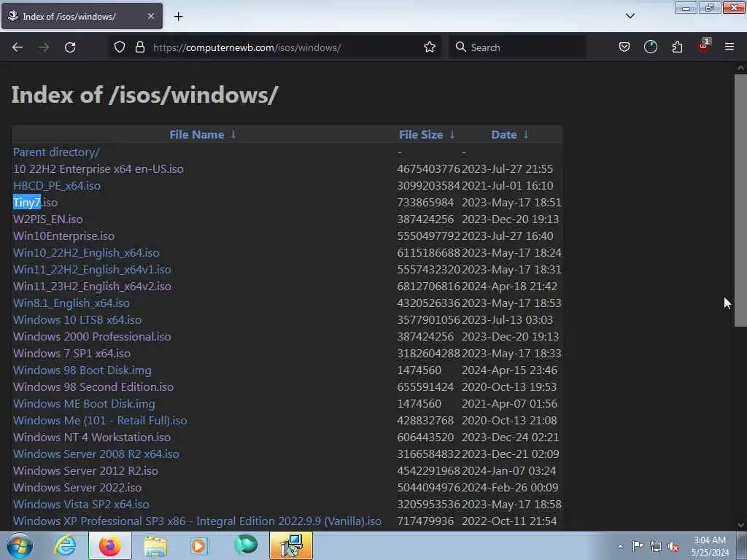Open Windows Explorer from taskbar
The width and height of the screenshot is (747, 560).
pyautogui.click(x=155, y=545)
